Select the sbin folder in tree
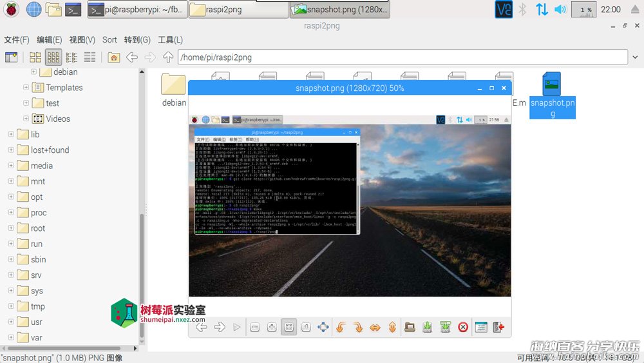This screenshot has height=363, width=644. pos(38,259)
